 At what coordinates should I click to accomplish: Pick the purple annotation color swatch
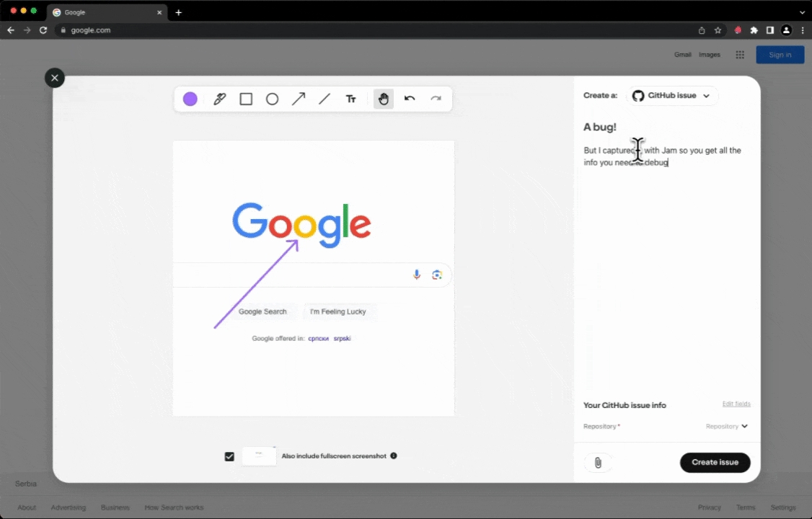(190, 99)
